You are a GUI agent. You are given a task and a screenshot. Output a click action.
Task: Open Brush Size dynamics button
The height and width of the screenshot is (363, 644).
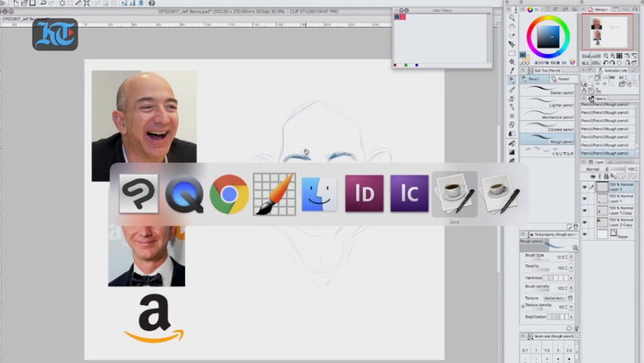(x=571, y=257)
